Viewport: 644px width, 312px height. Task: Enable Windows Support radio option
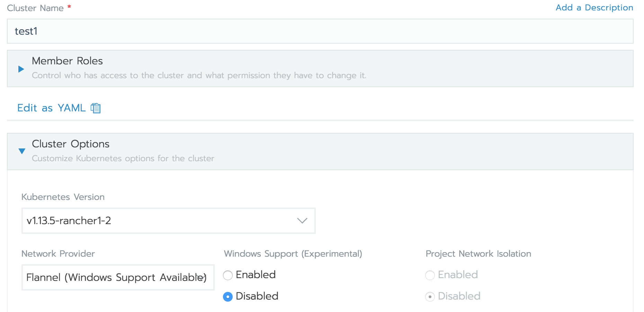[228, 275]
